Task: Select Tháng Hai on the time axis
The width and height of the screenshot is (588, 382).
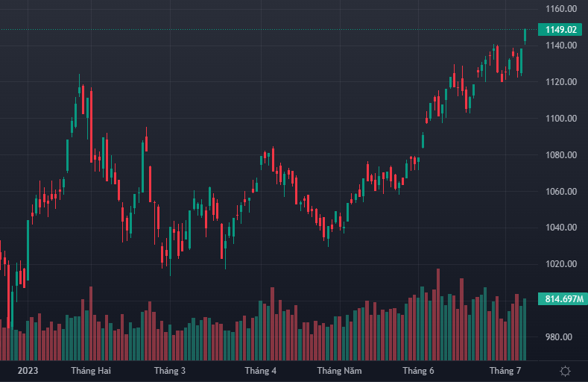Action: point(91,371)
